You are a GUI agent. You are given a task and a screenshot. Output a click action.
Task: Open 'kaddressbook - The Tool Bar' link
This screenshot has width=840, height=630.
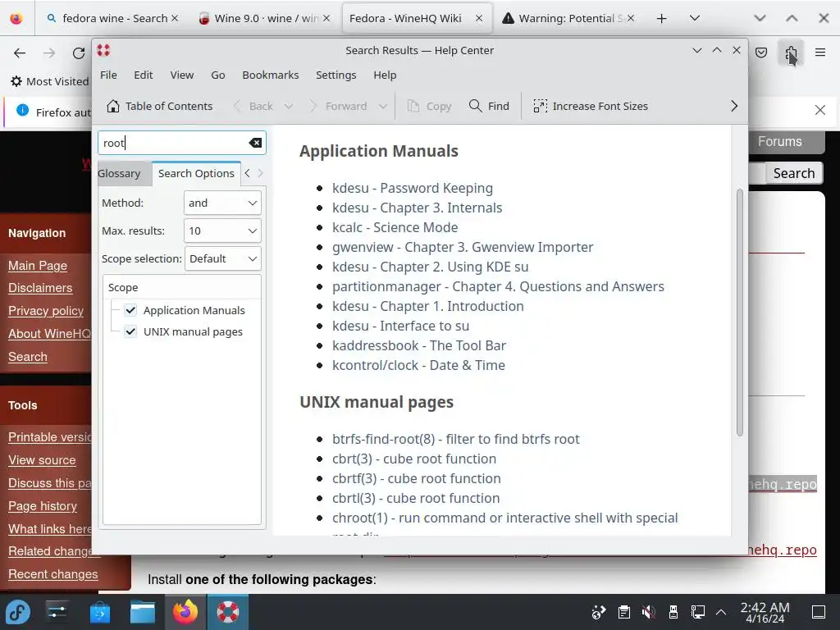419,345
